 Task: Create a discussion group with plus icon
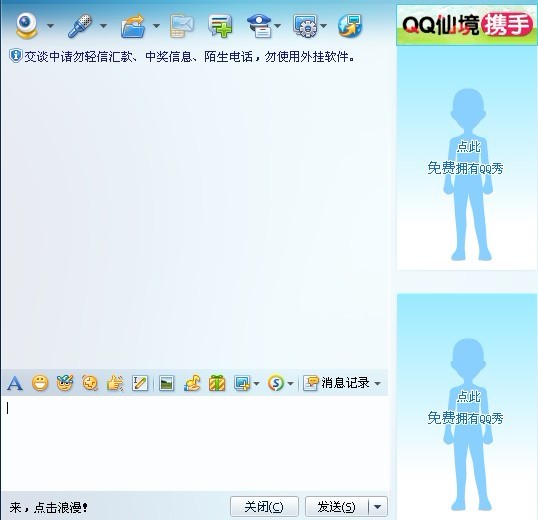[x=220, y=26]
